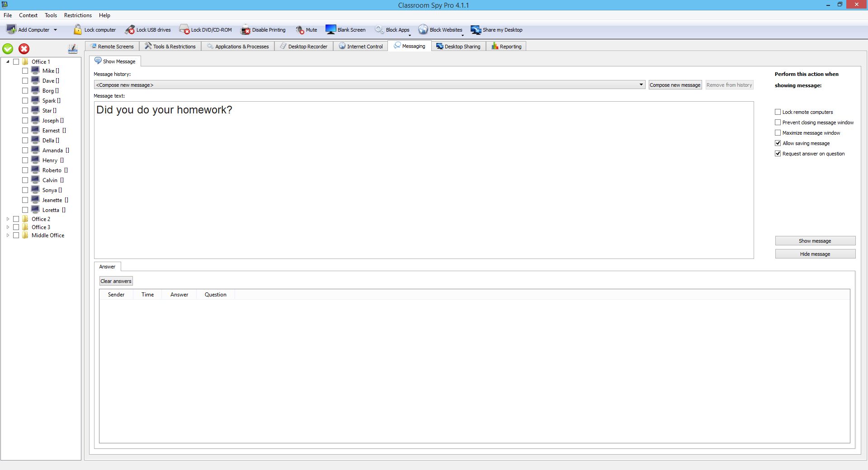This screenshot has width=868, height=470.
Task: Open the Message history dropdown
Action: 641,85
